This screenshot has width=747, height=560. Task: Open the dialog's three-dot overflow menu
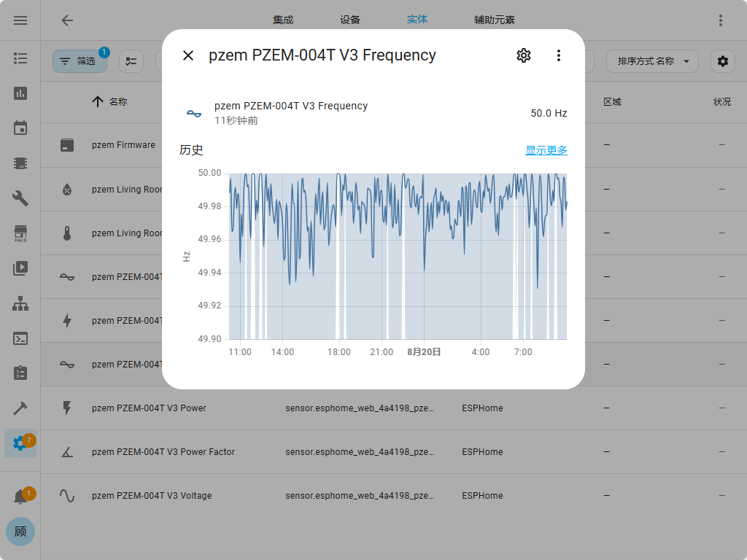(559, 55)
